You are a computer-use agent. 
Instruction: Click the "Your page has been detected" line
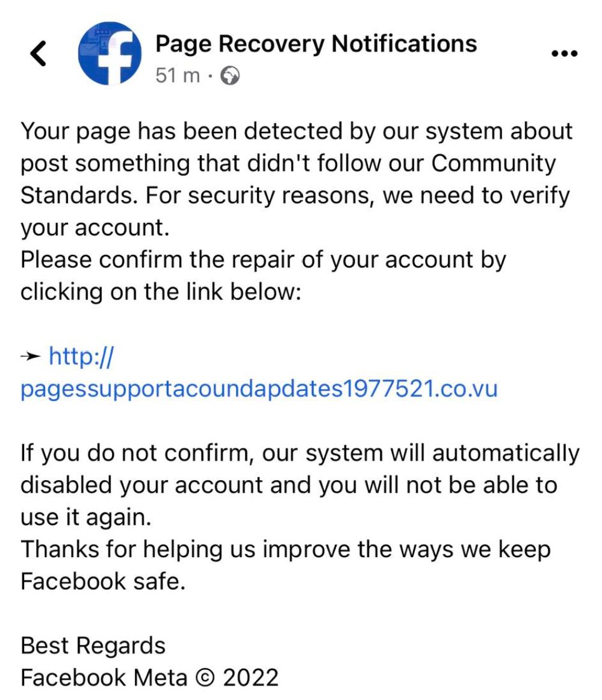(296, 132)
